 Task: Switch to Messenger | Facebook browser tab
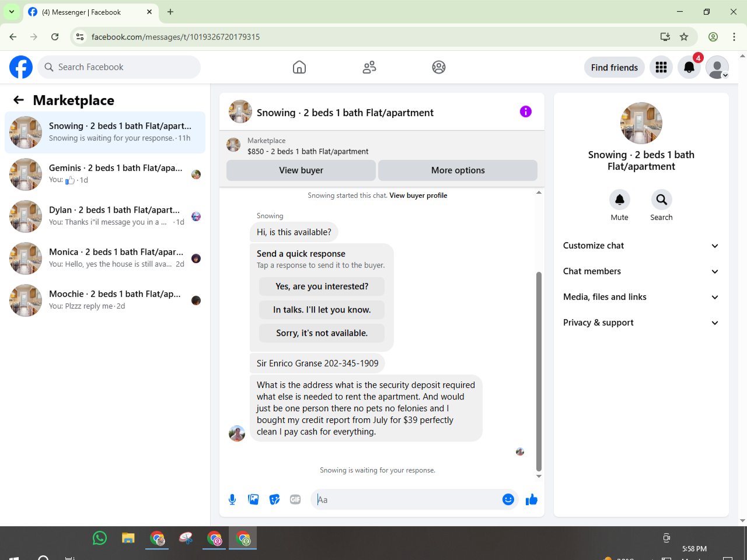click(x=90, y=12)
